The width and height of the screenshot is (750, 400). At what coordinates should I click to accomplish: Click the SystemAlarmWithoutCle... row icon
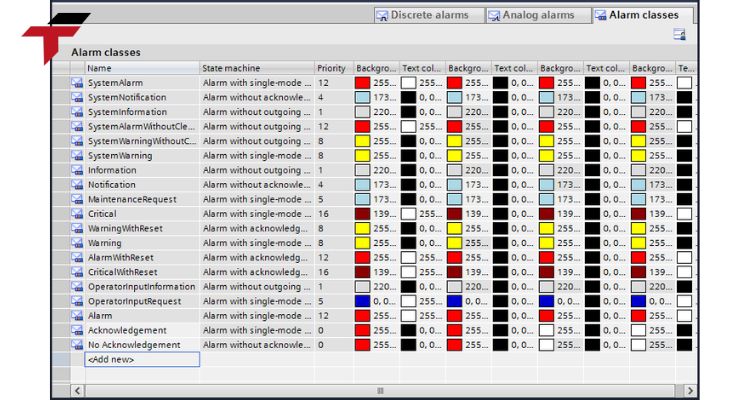click(x=77, y=126)
